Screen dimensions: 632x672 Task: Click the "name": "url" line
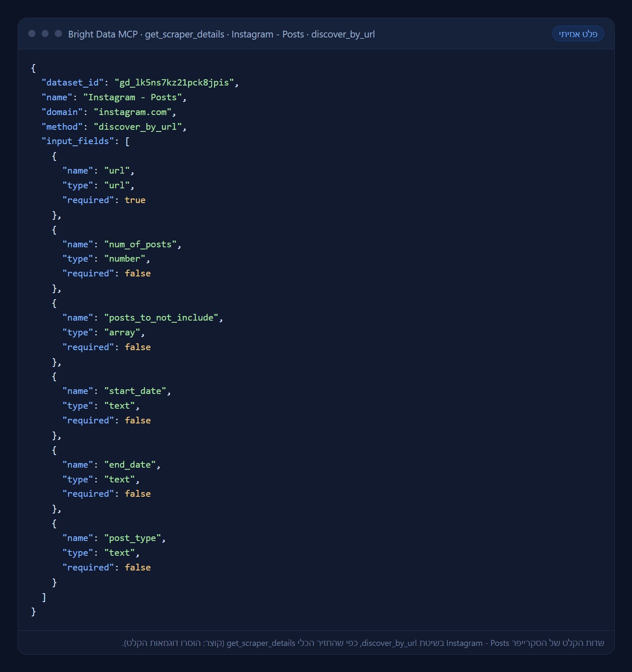(98, 171)
